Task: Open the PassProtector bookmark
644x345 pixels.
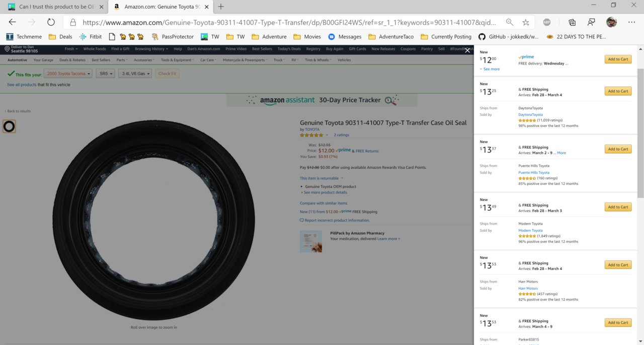Action: [173, 37]
